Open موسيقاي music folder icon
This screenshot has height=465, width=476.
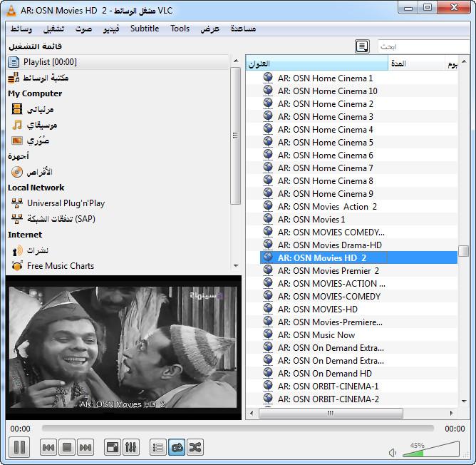pyautogui.click(x=17, y=125)
